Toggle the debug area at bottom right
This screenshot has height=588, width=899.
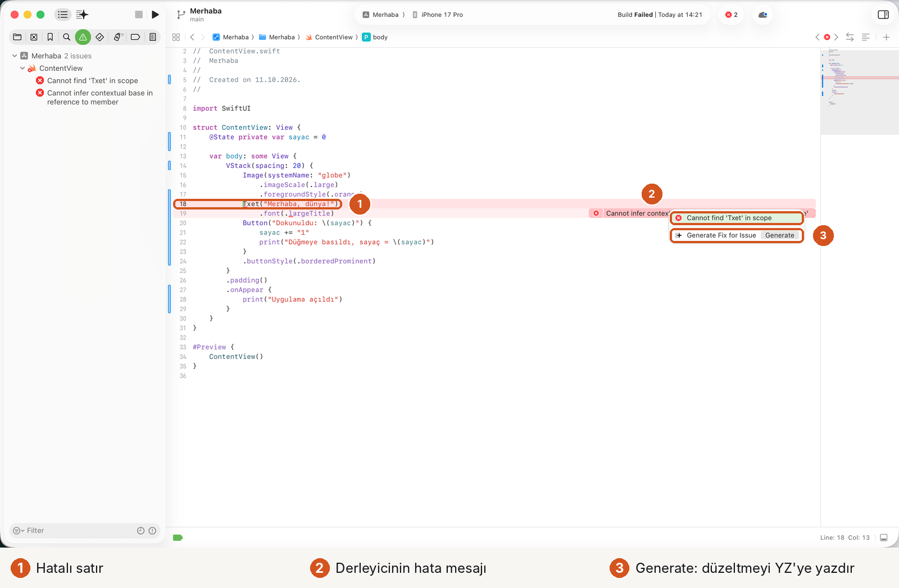883,537
